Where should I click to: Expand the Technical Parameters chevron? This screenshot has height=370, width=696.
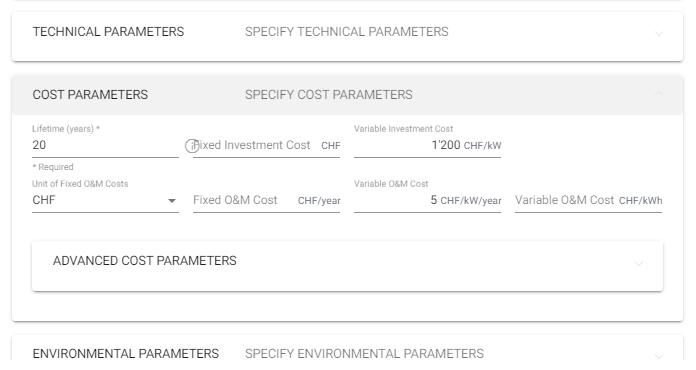pos(659,33)
